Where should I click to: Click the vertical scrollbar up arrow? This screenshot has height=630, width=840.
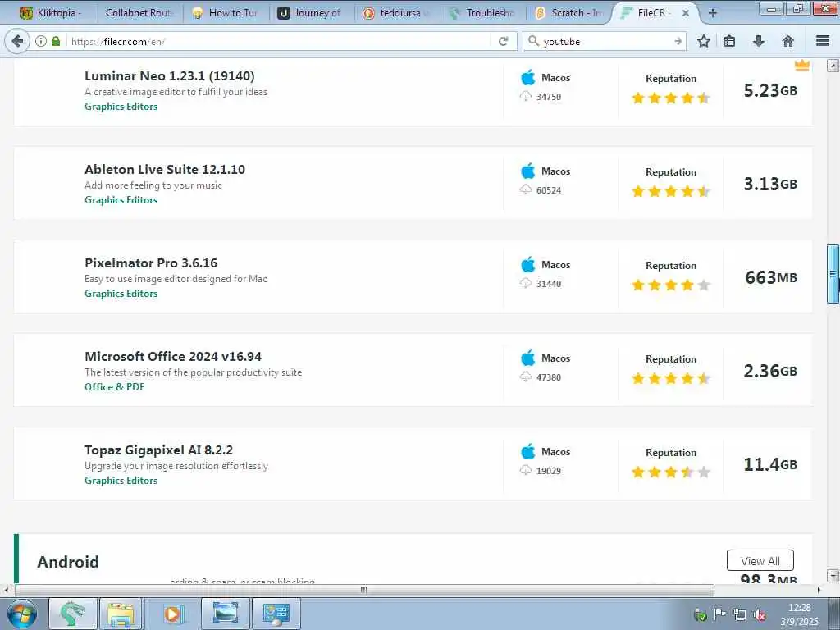[x=833, y=66]
